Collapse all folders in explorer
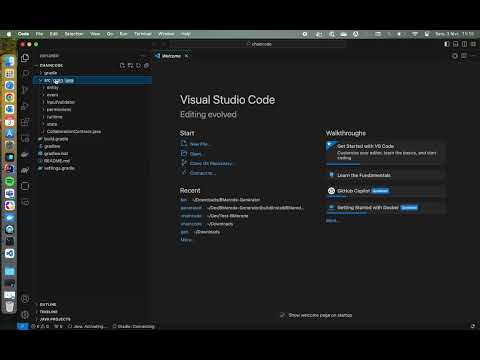 point(146,65)
